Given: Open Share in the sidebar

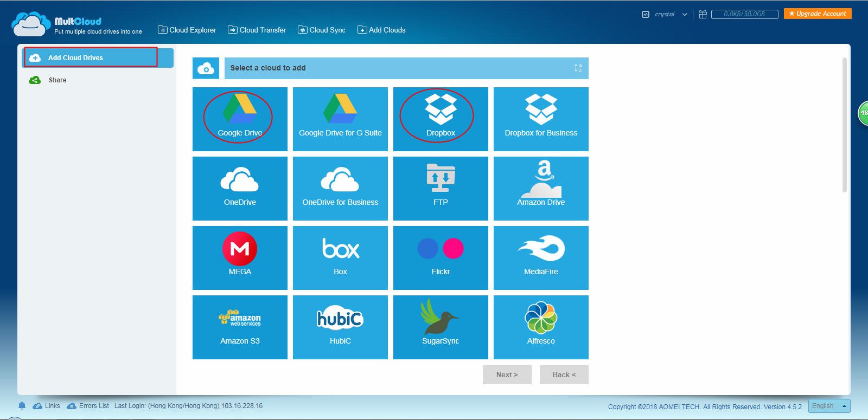Looking at the screenshot, I should pyautogui.click(x=57, y=80).
